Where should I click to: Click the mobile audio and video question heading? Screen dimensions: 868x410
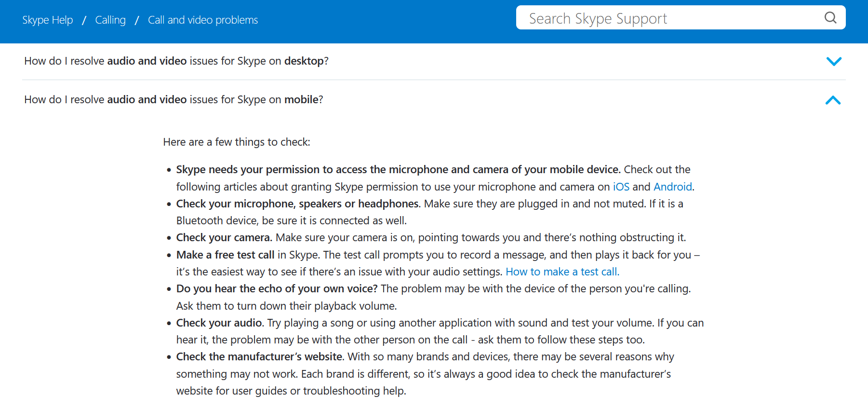pyautogui.click(x=174, y=100)
